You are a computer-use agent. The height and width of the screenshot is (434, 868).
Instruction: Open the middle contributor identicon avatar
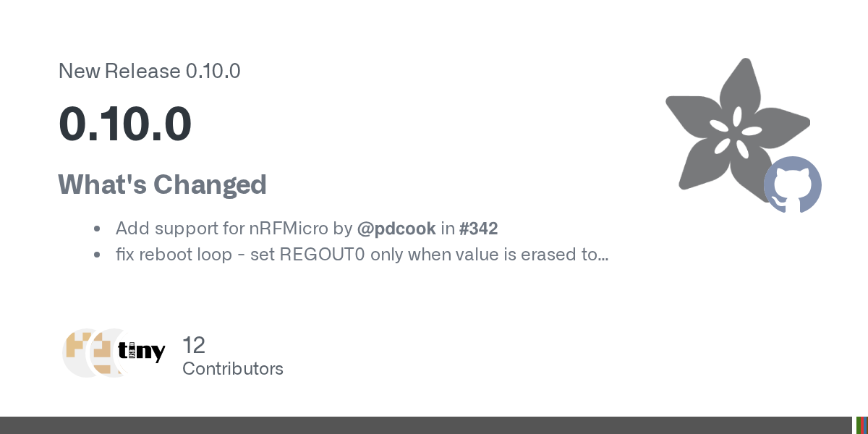pyautogui.click(x=110, y=352)
